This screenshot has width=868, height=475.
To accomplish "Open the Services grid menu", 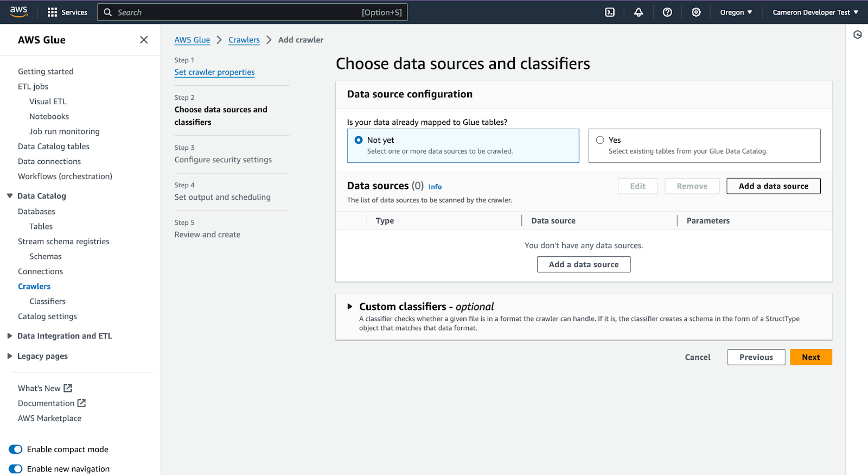I will (x=67, y=12).
